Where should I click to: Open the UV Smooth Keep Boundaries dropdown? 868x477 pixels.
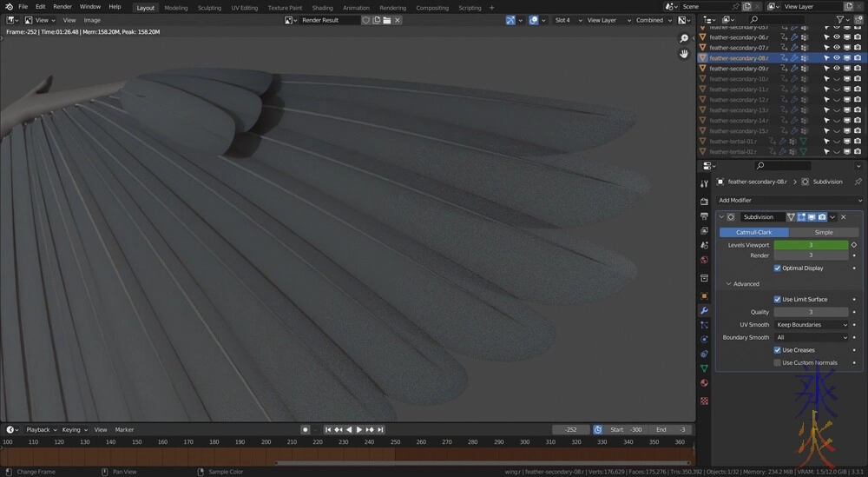tap(812, 325)
